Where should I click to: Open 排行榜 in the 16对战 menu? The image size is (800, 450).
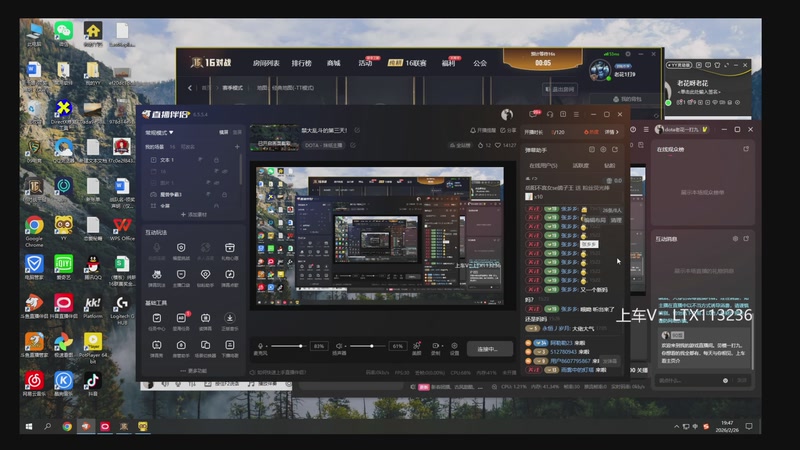point(302,63)
